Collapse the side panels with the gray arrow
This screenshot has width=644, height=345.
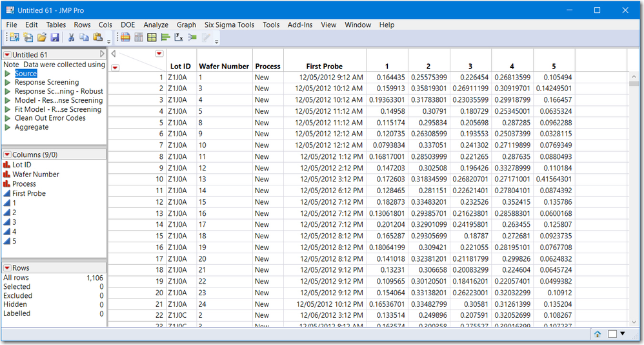(x=114, y=54)
